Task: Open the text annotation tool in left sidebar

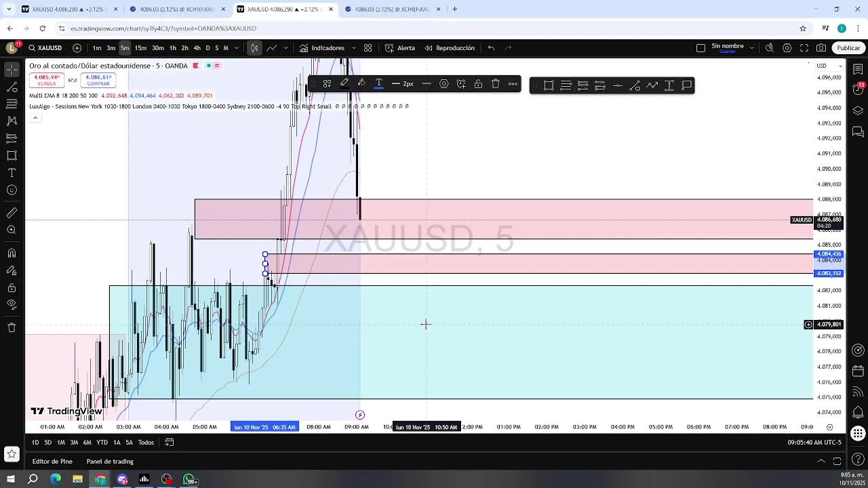Action: [12, 173]
